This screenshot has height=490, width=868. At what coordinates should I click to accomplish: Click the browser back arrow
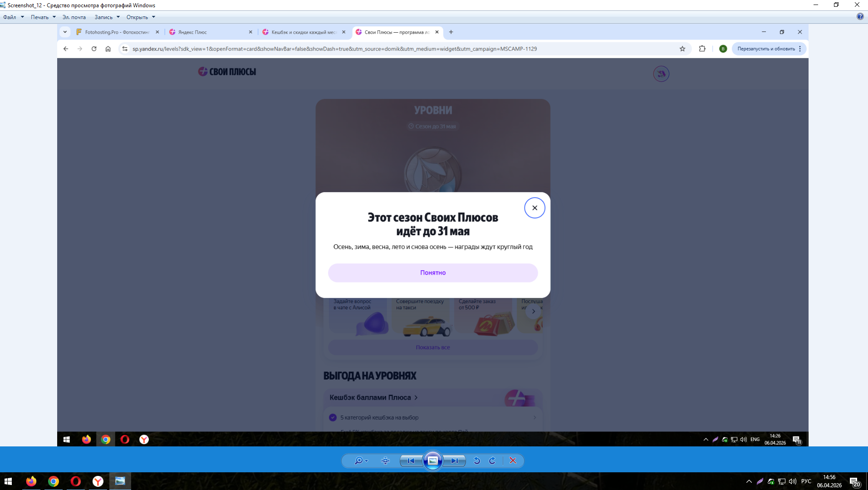[66, 49]
